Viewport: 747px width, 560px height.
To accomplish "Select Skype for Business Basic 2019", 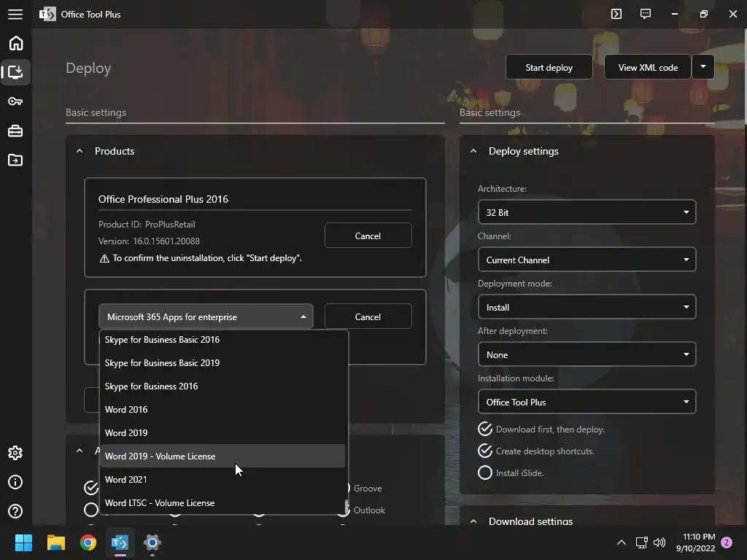I will (x=222, y=363).
